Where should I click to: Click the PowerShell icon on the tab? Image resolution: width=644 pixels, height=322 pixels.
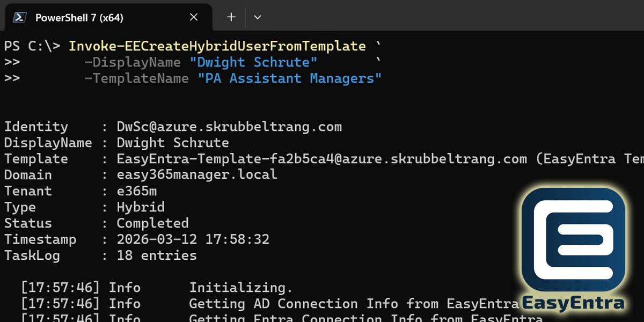[x=20, y=17]
